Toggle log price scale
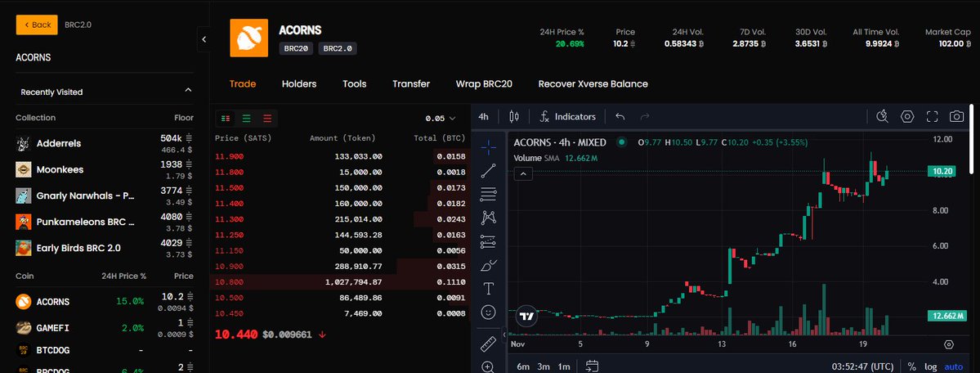This screenshot has width=980, height=373. coord(931,366)
